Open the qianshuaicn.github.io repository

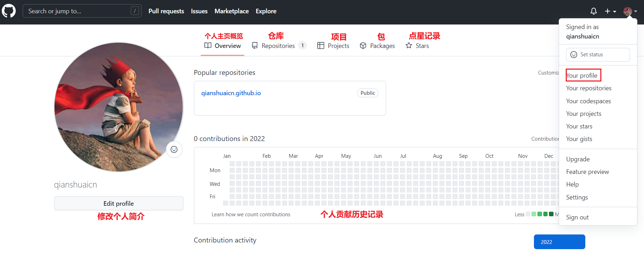(231, 93)
